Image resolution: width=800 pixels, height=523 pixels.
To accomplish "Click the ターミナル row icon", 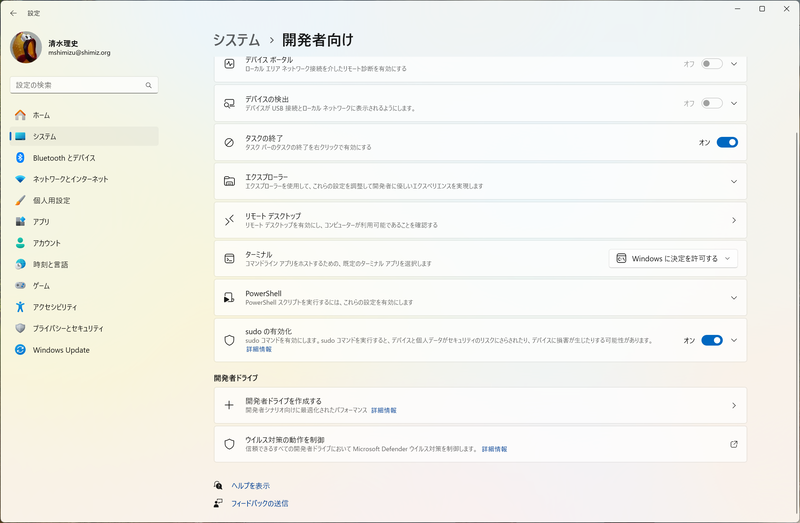I will coord(229,259).
